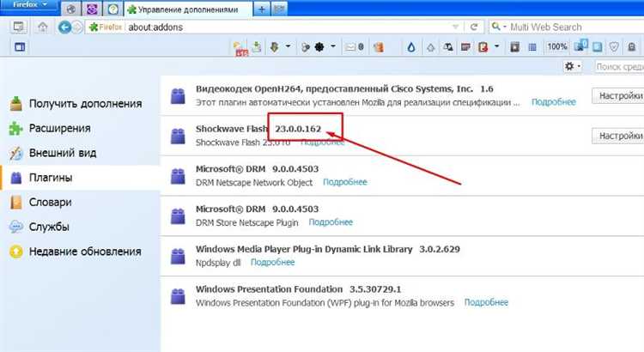Toggle the sidebar panel icon
Screen dimensions: 644x352
click(x=19, y=47)
